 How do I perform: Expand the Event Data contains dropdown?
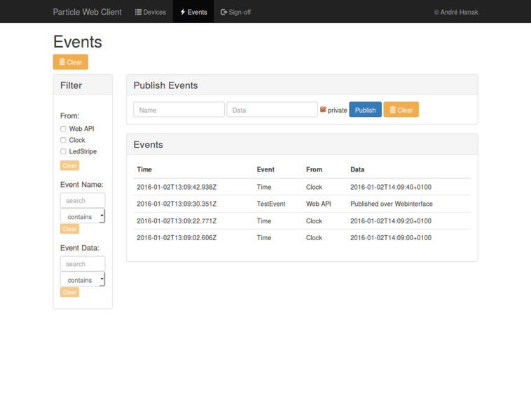click(x=83, y=280)
